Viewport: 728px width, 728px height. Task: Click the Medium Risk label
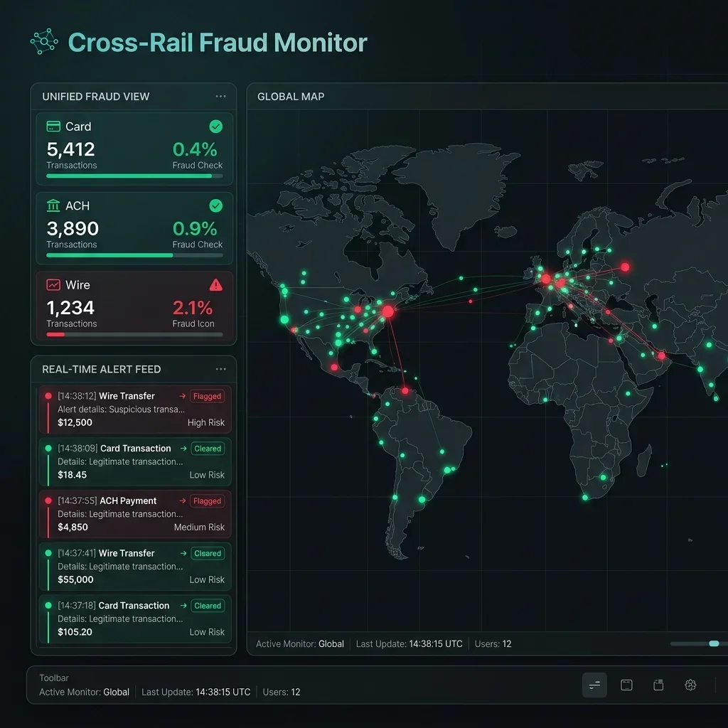(199, 528)
